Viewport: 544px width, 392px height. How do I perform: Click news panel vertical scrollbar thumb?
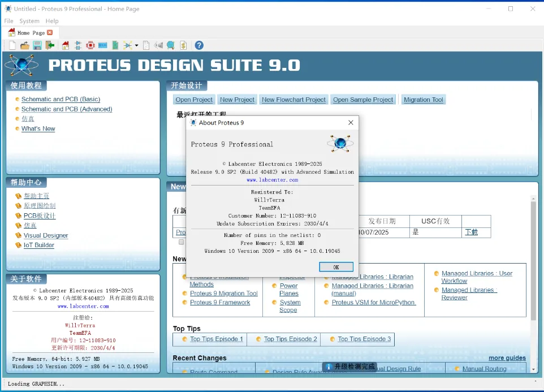pyautogui.click(x=533, y=260)
